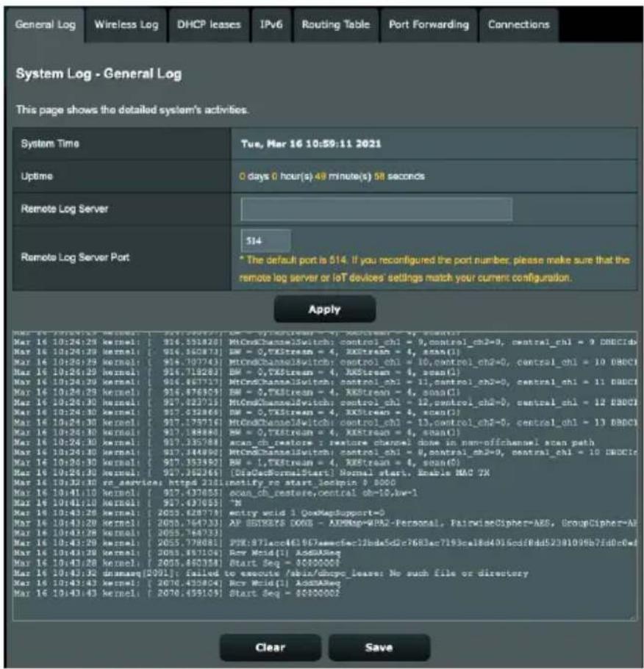
Task: Switch to the Wireless Log tab
Action: (126, 25)
